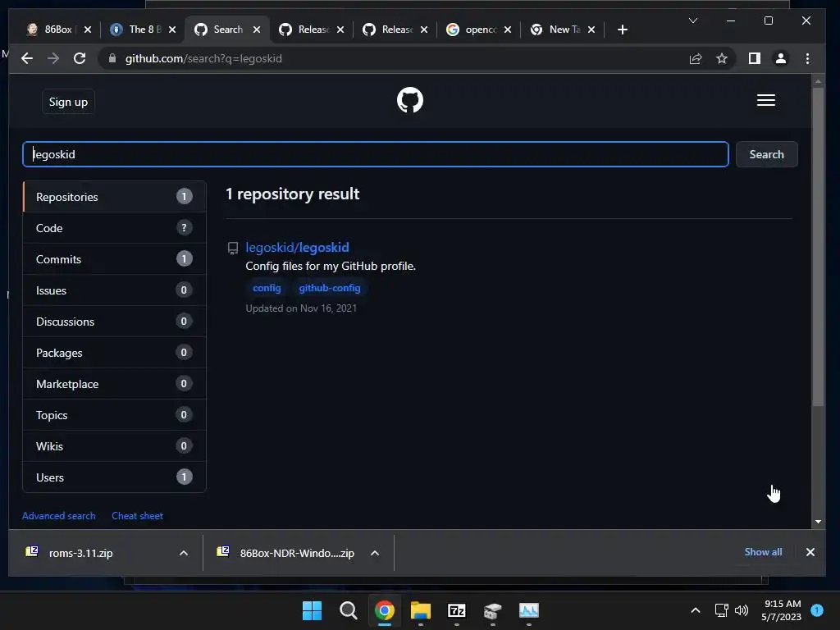Open Chrome three-dot menu
The height and width of the screenshot is (630, 840).
(x=807, y=58)
